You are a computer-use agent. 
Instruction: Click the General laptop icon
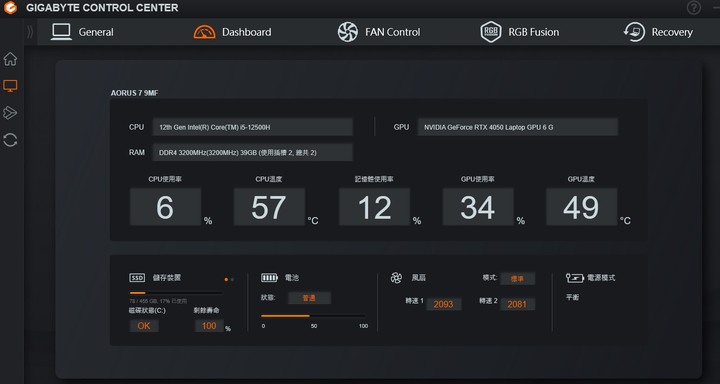pos(61,32)
